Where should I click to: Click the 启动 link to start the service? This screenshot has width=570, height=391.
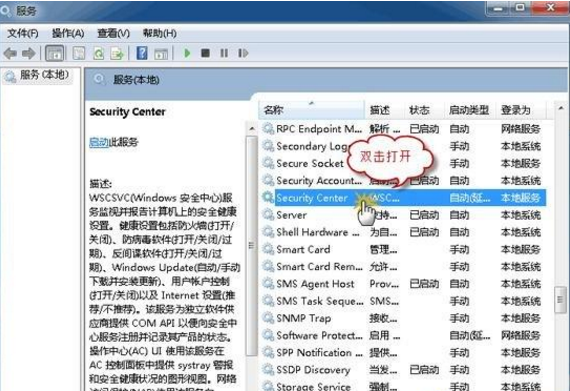coord(99,142)
